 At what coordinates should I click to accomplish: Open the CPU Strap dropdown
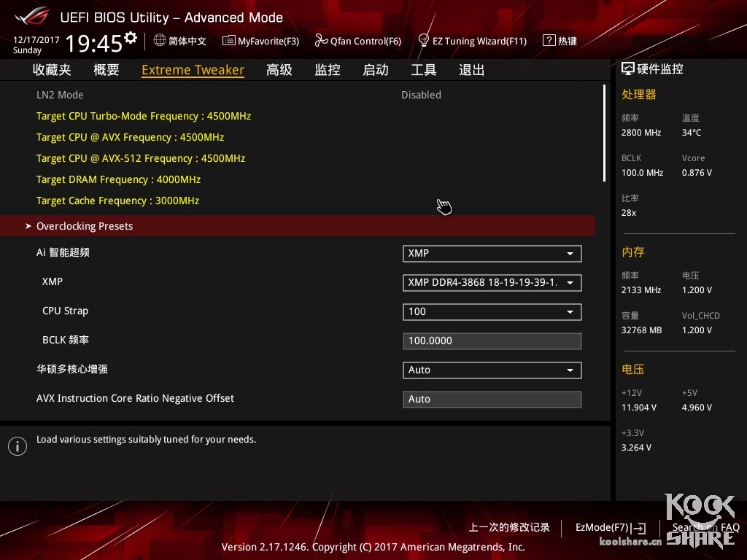click(x=492, y=311)
